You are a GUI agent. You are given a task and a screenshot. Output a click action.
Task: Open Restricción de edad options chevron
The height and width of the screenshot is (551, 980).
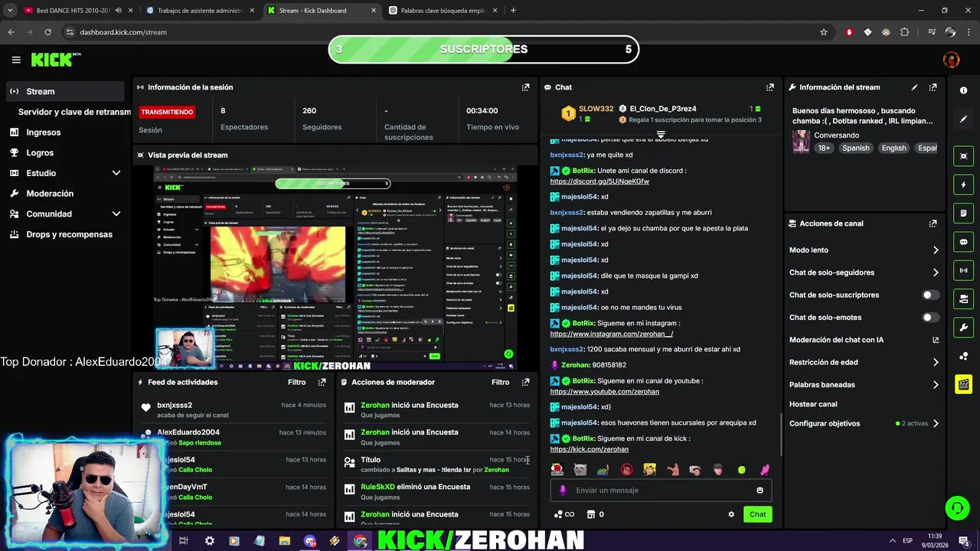(936, 363)
